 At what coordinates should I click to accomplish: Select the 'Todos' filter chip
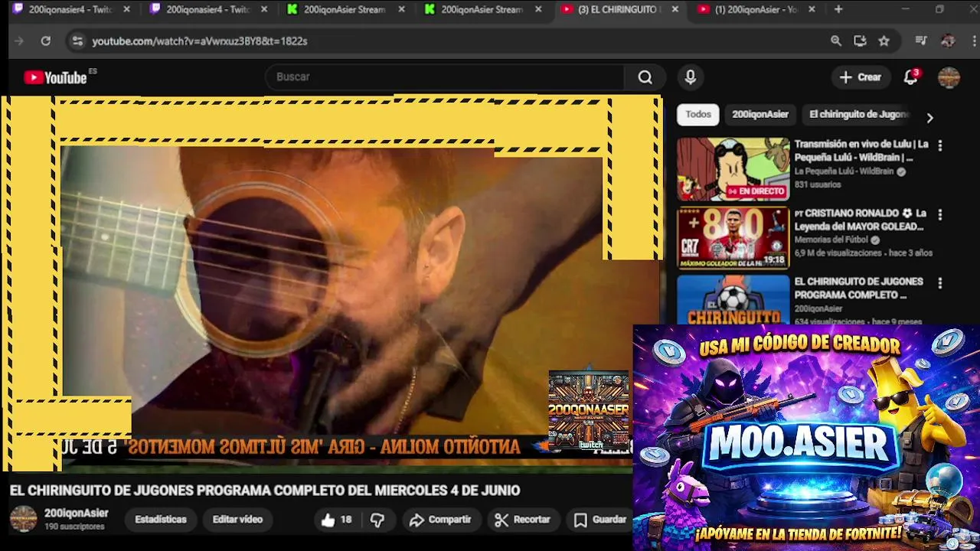point(697,115)
